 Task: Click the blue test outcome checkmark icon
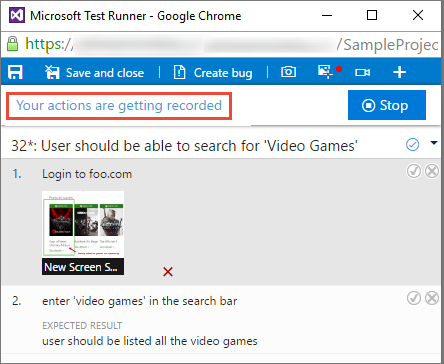point(413,145)
